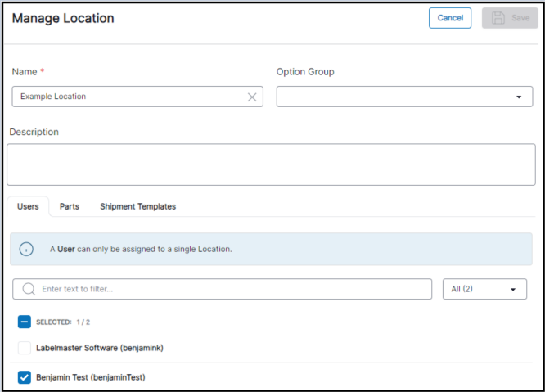Switch to the Parts tab
The height and width of the screenshot is (392, 545).
pos(70,206)
